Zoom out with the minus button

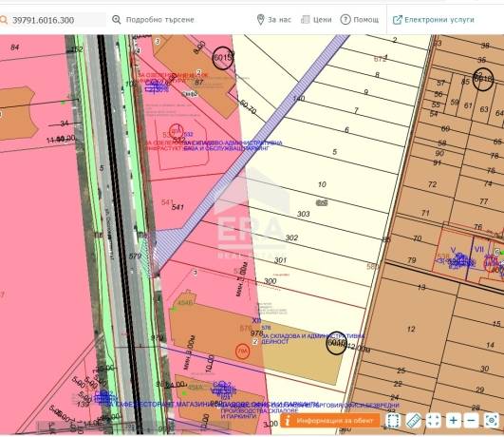[471, 420]
